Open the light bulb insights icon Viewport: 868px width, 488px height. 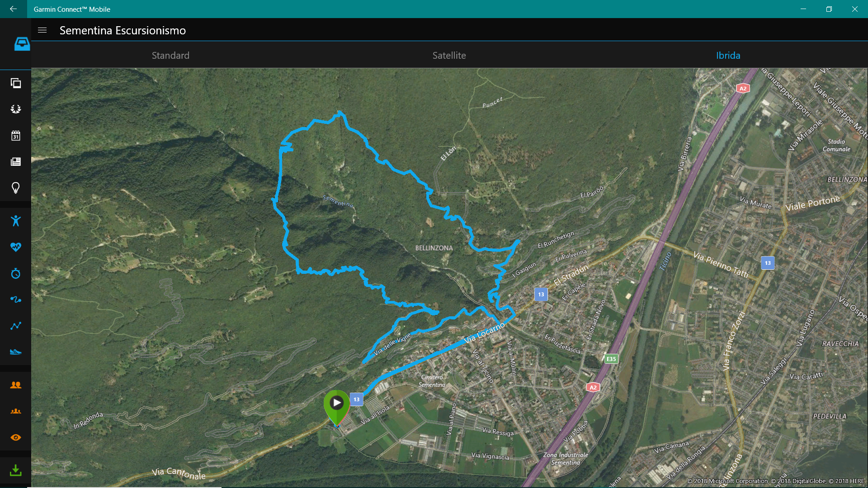pos(16,188)
